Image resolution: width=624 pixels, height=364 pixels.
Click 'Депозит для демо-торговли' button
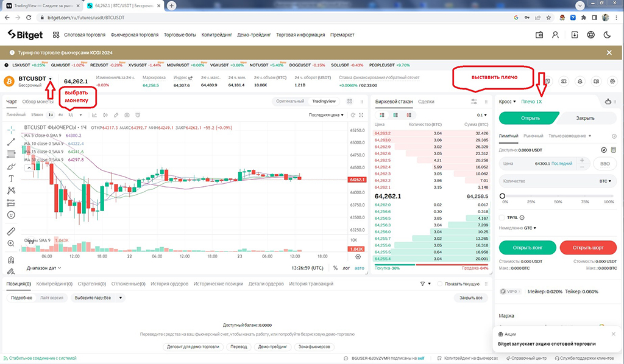click(x=193, y=346)
